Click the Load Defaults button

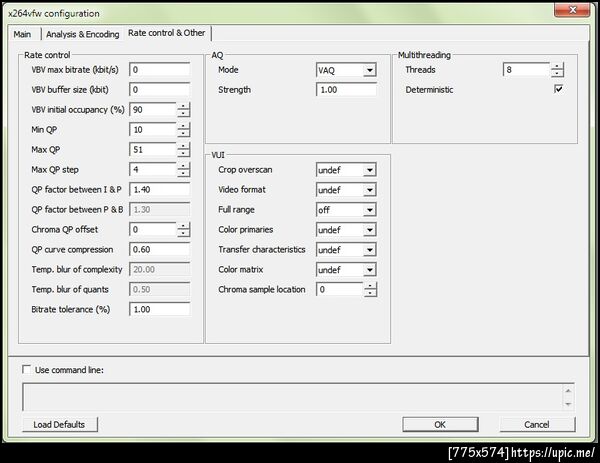[x=60, y=424]
